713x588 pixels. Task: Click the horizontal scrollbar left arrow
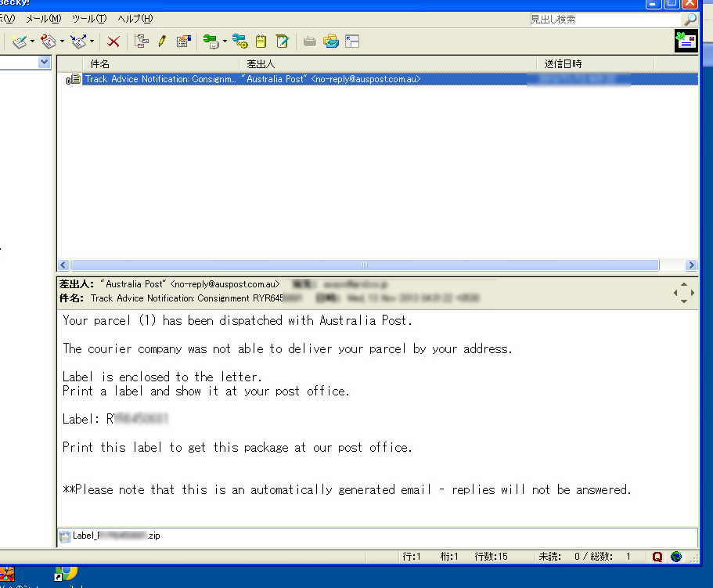[x=63, y=265]
